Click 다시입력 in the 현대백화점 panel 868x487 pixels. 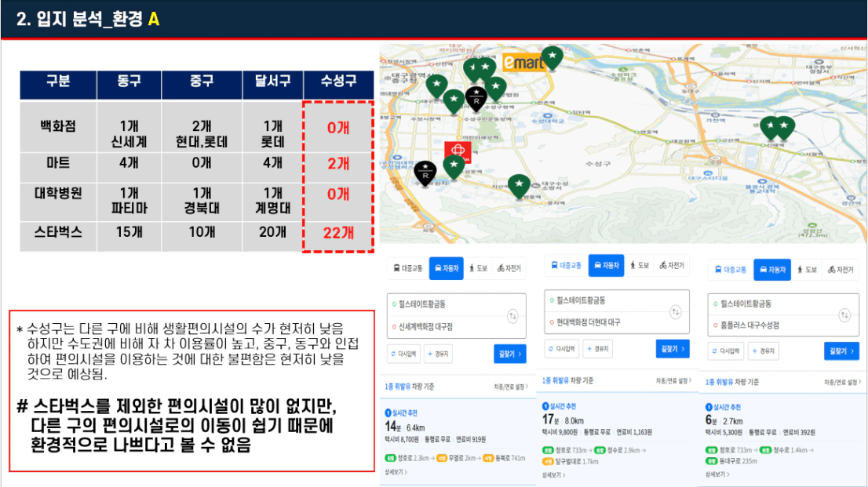click(x=562, y=349)
